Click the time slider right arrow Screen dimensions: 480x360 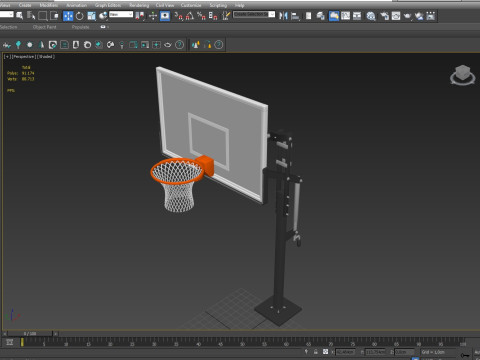coord(56,333)
